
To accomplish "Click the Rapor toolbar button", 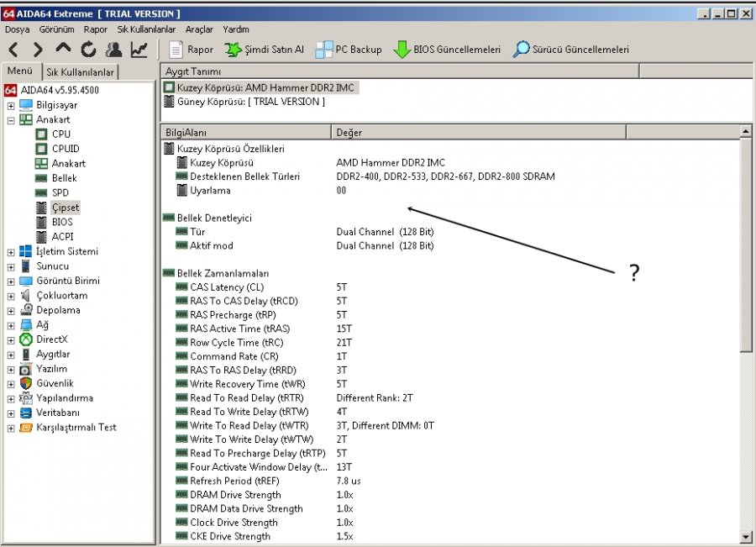I will [191, 50].
